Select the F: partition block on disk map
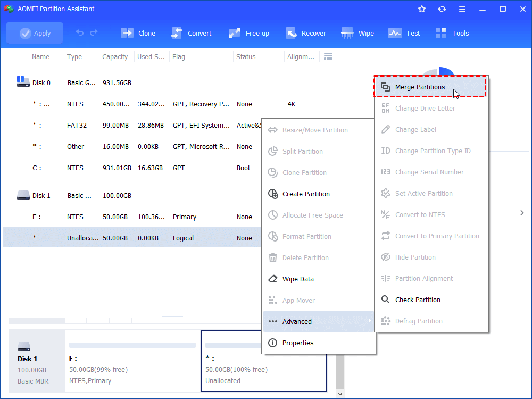Image resolution: width=532 pixels, height=399 pixels. pos(132,362)
